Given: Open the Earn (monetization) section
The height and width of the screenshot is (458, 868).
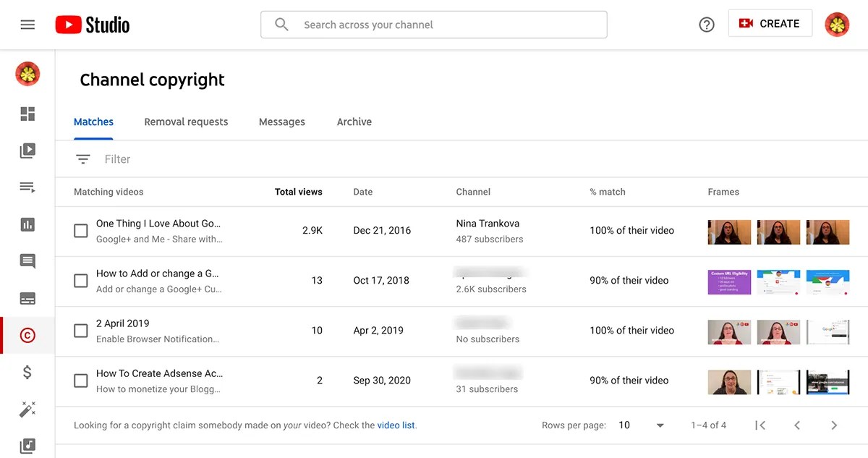Looking at the screenshot, I should pyautogui.click(x=27, y=372).
